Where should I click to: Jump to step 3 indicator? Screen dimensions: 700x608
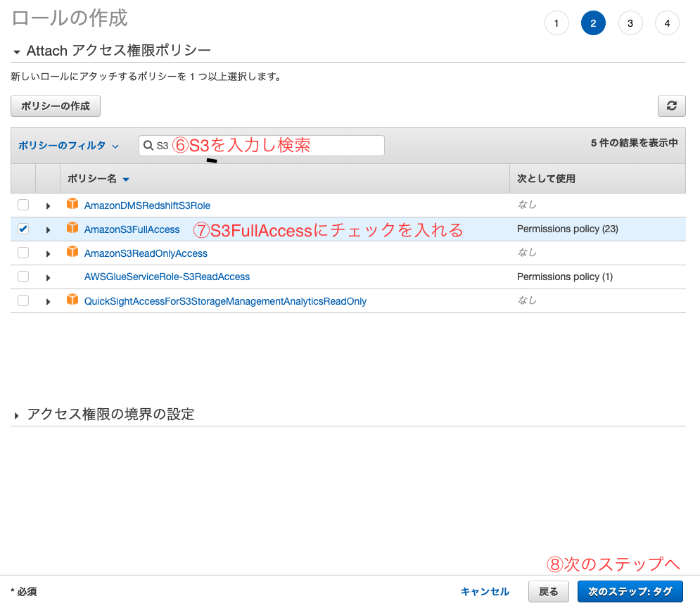630,23
